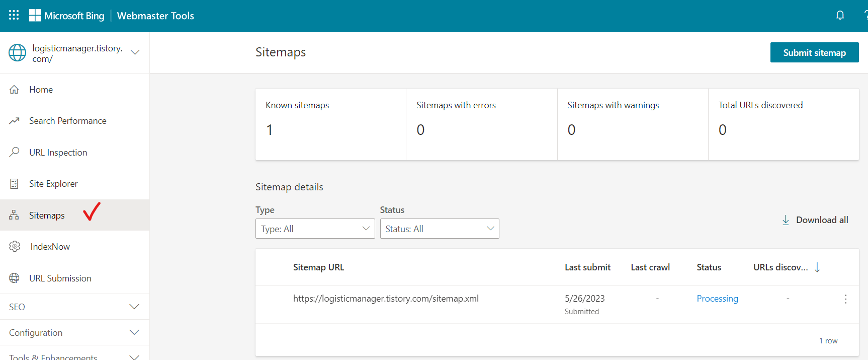
Task: Expand the SEO section
Action: pos(74,307)
